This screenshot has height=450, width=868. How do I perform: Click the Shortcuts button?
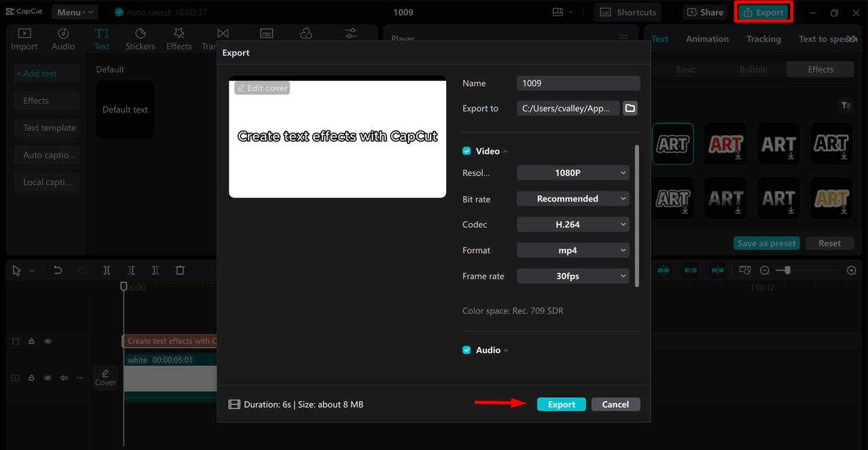click(627, 12)
